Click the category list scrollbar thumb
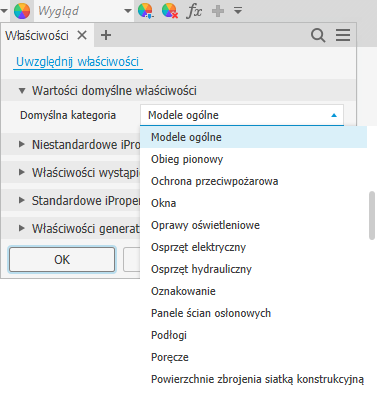The height and width of the screenshot is (393, 377). 372,215
